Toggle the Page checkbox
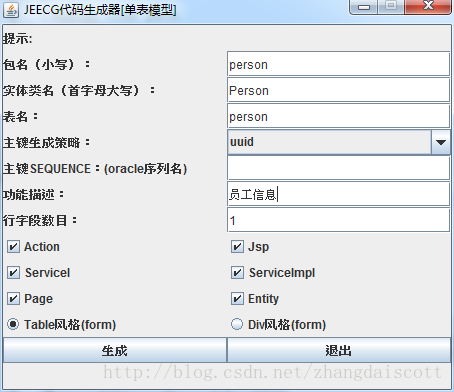 [13, 299]
